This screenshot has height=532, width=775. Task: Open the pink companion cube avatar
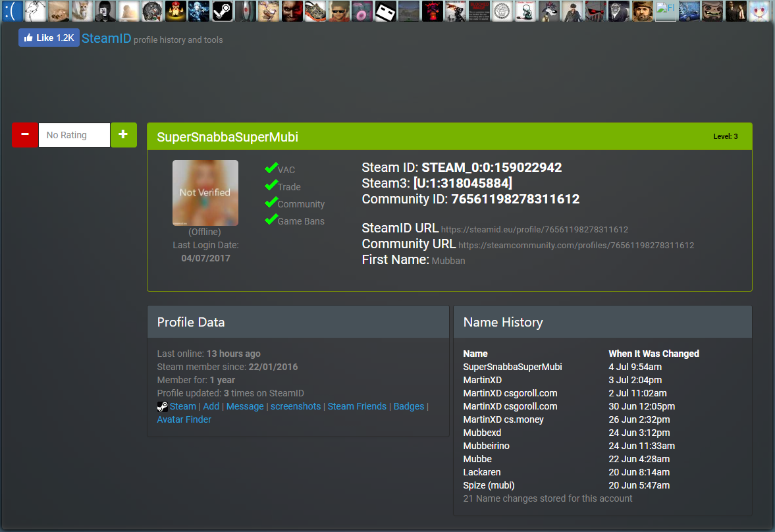click(x=361, y=11)
